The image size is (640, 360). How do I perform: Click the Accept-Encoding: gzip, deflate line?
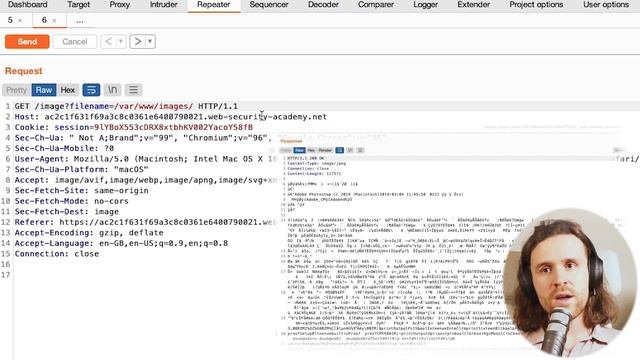(x=89, y=233)
